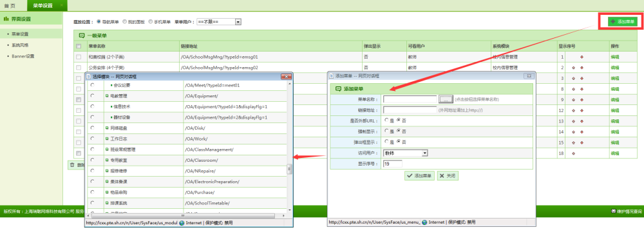Click 器材设备 item in module list

tap(122, 117)
